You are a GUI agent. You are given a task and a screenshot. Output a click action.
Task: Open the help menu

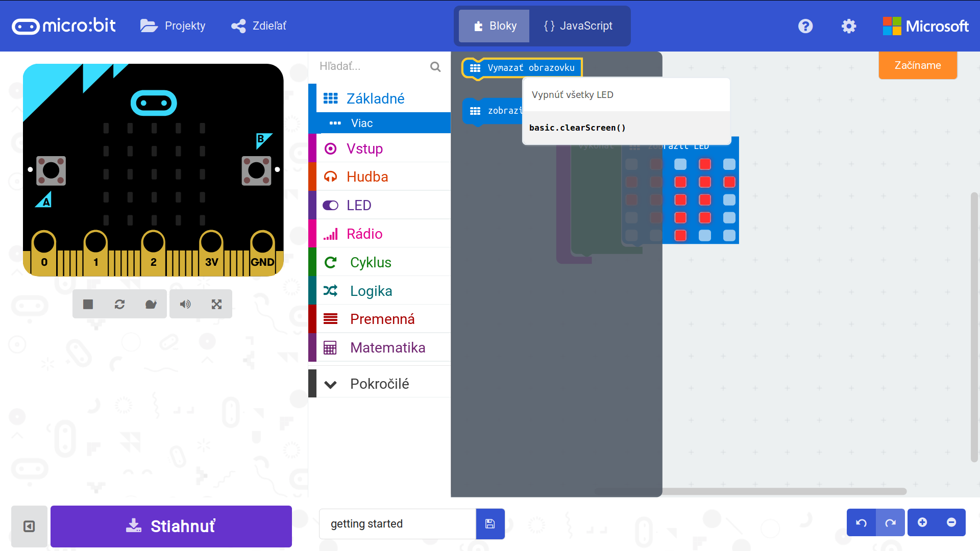[x=805, y=26]
